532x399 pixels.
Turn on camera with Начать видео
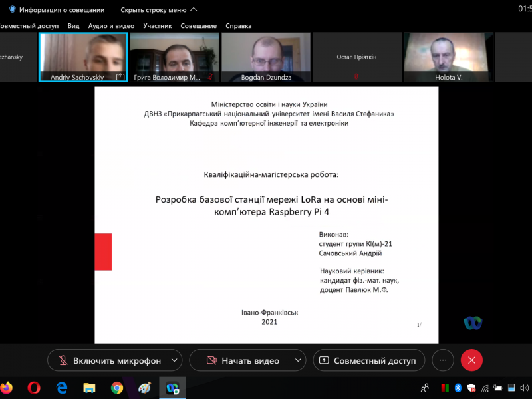[242, 360]
